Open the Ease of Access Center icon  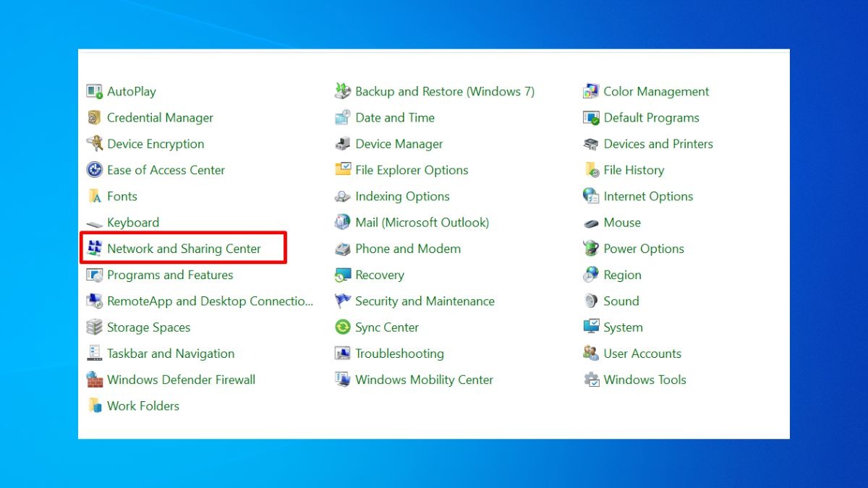[95, 170]
